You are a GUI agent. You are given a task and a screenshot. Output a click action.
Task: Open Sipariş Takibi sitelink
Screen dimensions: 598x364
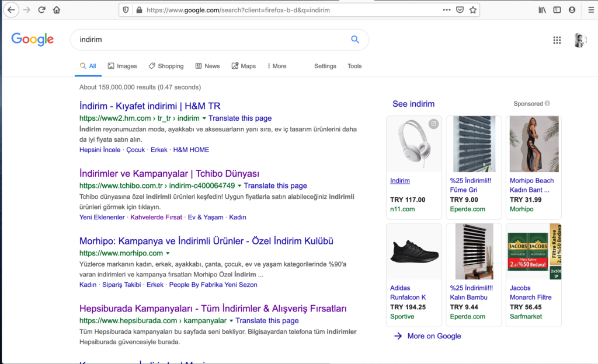click(121, 285)
